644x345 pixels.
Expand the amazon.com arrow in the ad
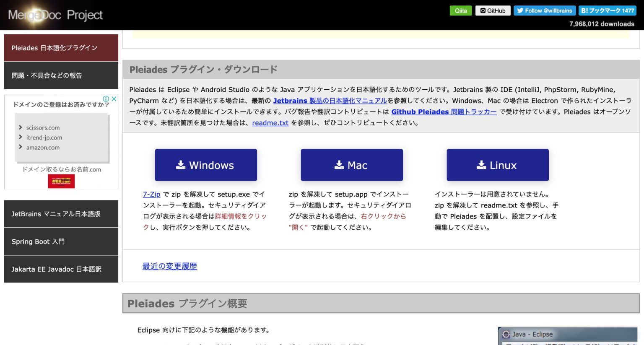(21, 147)
